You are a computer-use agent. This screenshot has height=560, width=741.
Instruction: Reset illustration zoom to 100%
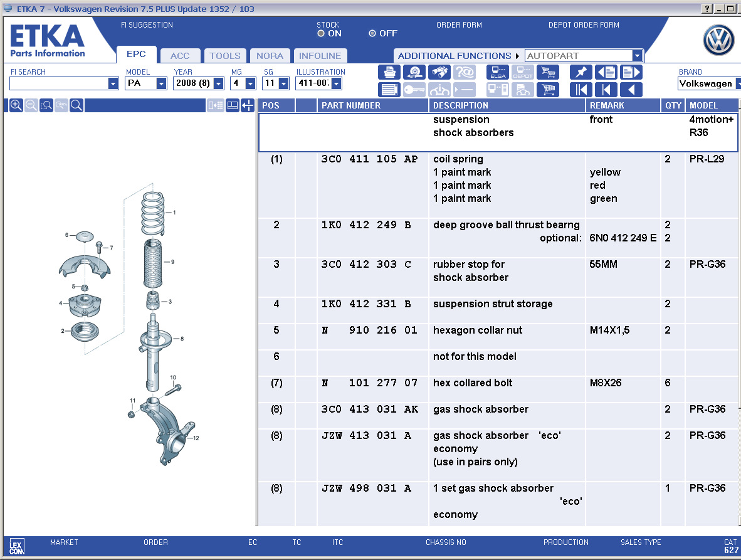pyautogui.click(x=61, y=105)
